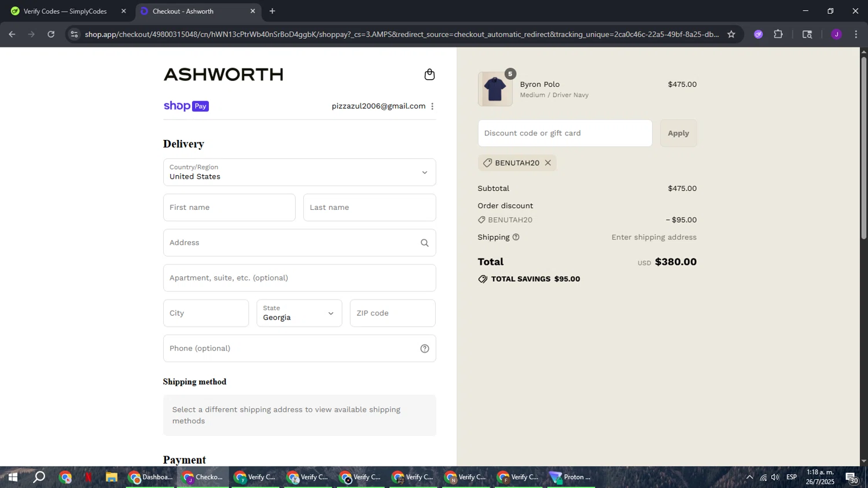
Task: Open the Chrome profile avatar
Action: 836,34
